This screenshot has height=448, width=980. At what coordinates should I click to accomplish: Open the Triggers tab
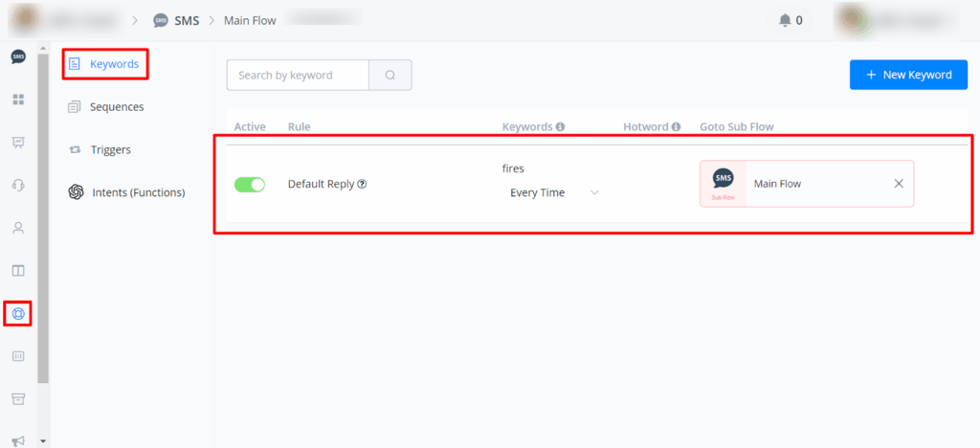click(x=110, y=149)
